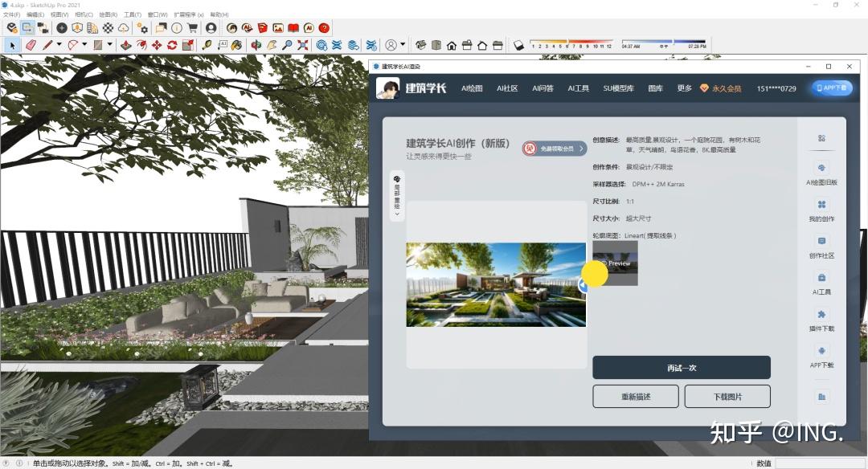Open the red book tutorial icon
The height and width of the screenshot is (469, 868).
coord(293,27)
